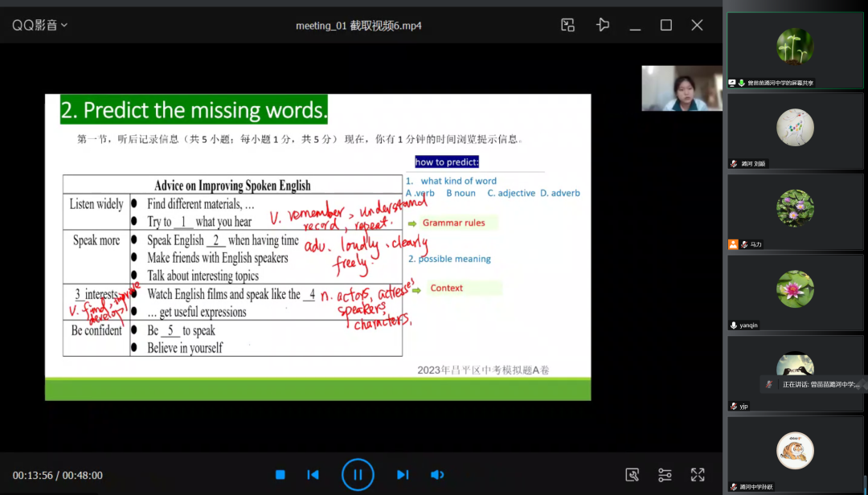The width and height of the screenshot is (868, 495).
Task: Select the tiger avatar participant tile
Action: (795, 452)
